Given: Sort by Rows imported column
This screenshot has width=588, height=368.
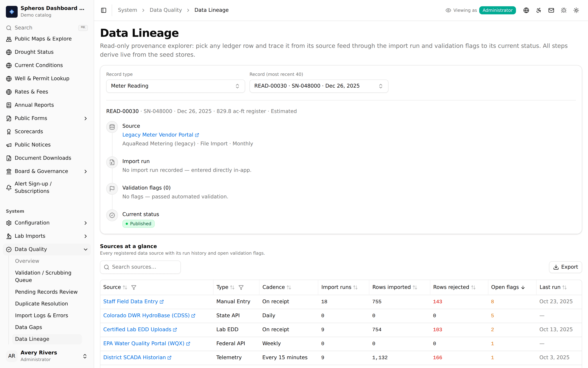Looking at the screenshot, I should (x=415, y=287).
